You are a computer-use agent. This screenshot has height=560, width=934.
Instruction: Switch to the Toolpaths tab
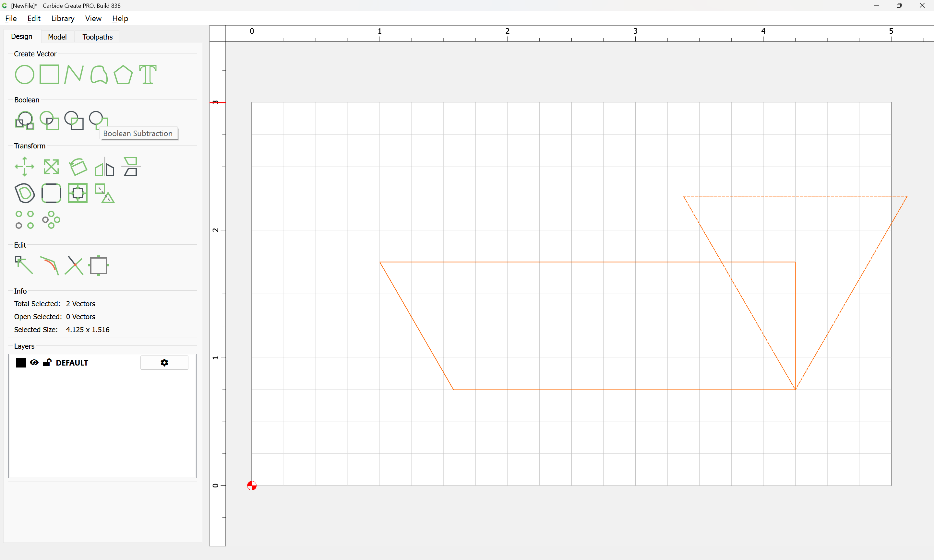click(x=97, y=37)
